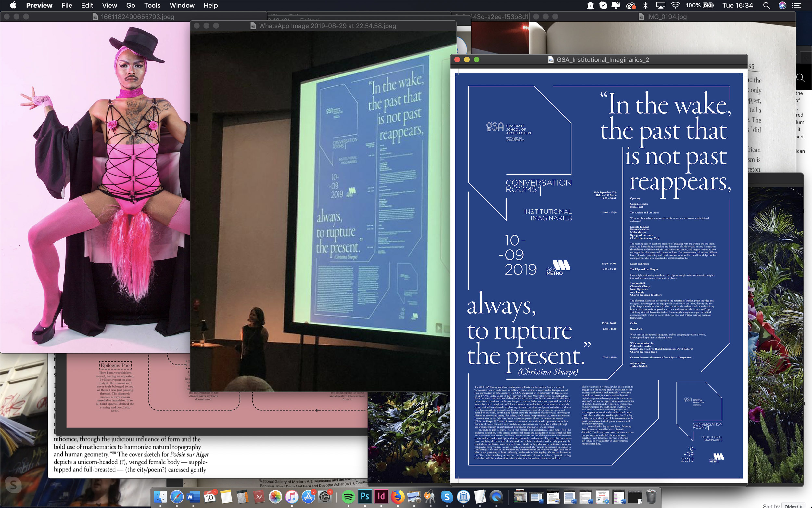
Task: Toggle the Bluetooth status menu
Action: pyautogui.click(x=645, y=6)
